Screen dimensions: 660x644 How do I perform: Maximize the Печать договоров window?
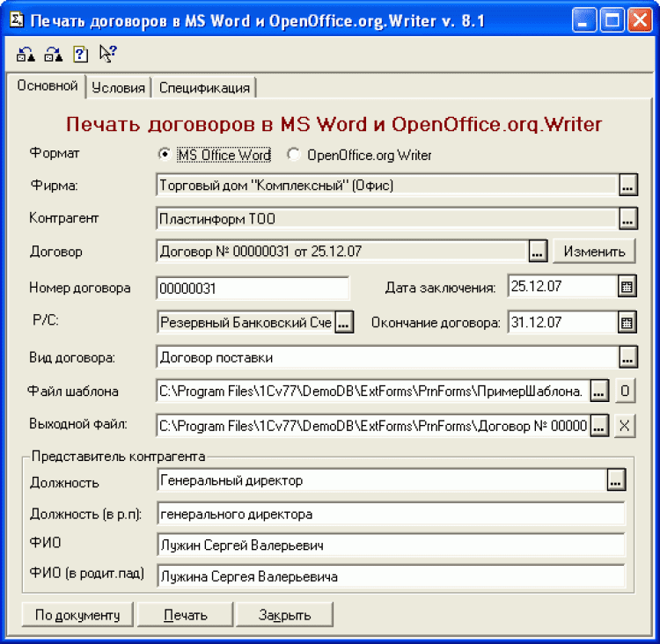coord(612,19)
